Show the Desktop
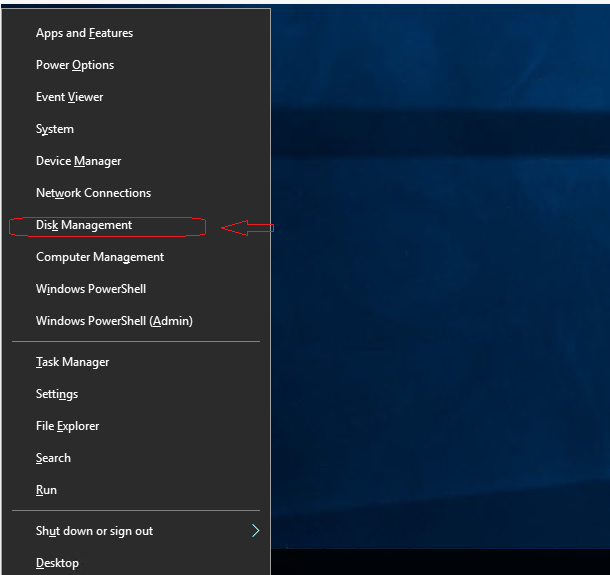Image resolution: width=610 pixels, height=575 pixels. [136, 563]
